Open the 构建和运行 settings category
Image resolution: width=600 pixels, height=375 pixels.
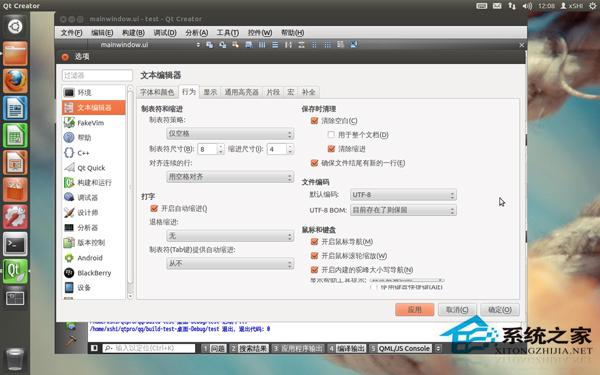coord(94,183)
